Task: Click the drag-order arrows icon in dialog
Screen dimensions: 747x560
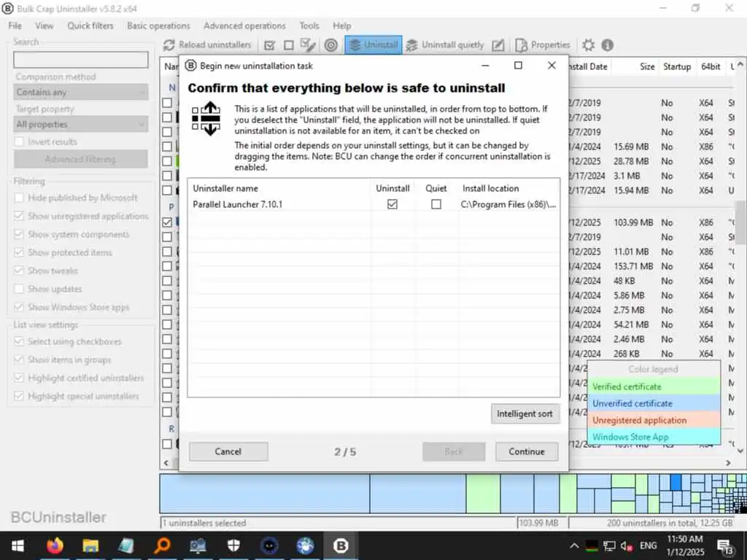Action: [206, 119]
